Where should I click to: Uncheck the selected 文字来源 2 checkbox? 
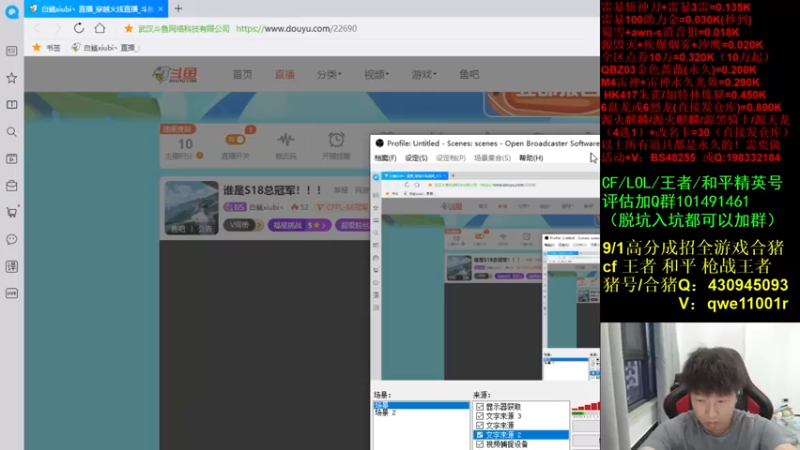480,435
